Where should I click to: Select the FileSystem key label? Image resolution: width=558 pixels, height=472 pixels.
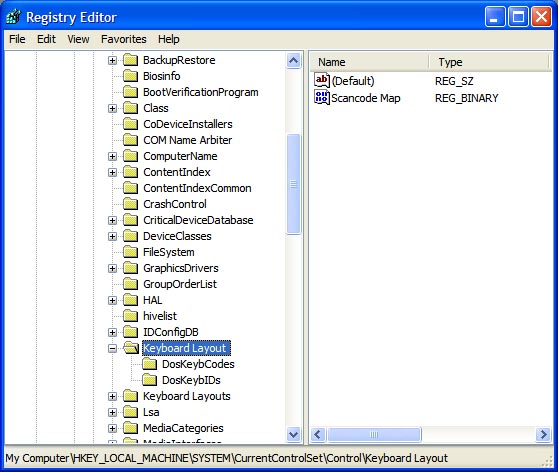(x=169, y=252)
